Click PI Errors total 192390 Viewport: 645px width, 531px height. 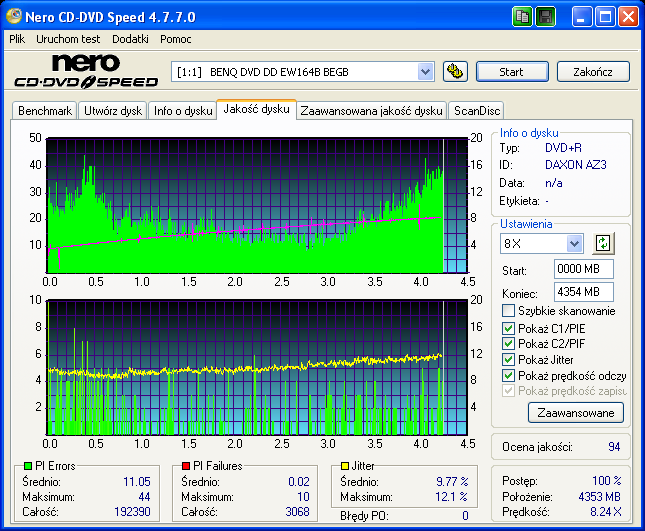(132, 512)
